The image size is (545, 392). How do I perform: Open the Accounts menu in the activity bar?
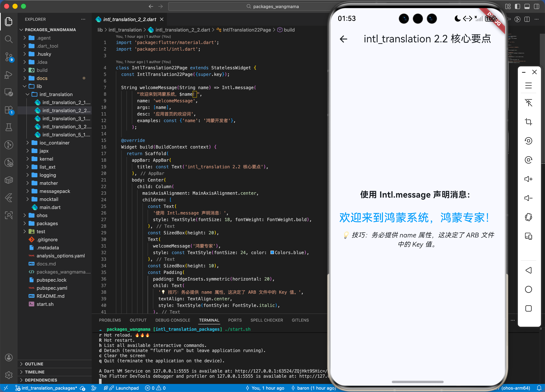pos(9,357)
